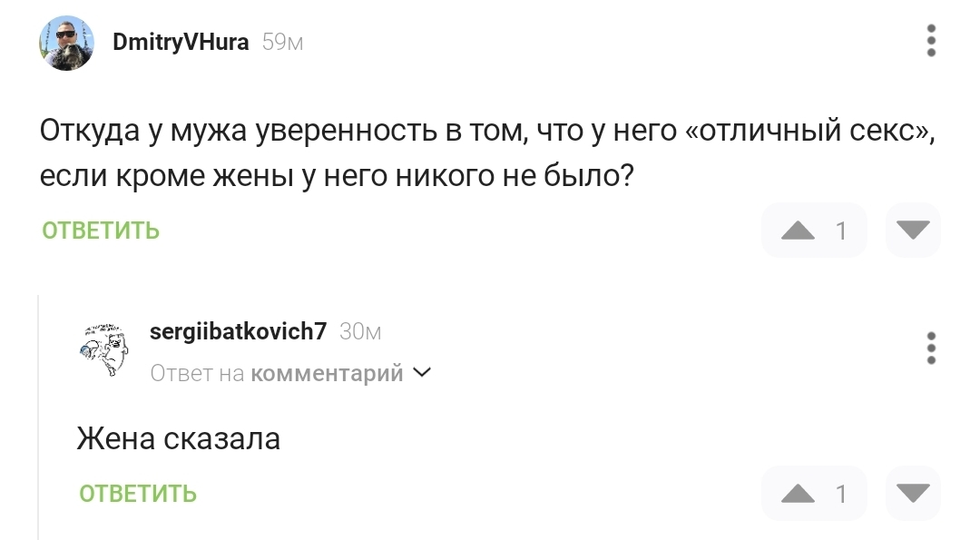980x540 pixels.
Task: Click the 'Ответ на комментарий' label
Action: pyautogui.click(x=277, y=373)
